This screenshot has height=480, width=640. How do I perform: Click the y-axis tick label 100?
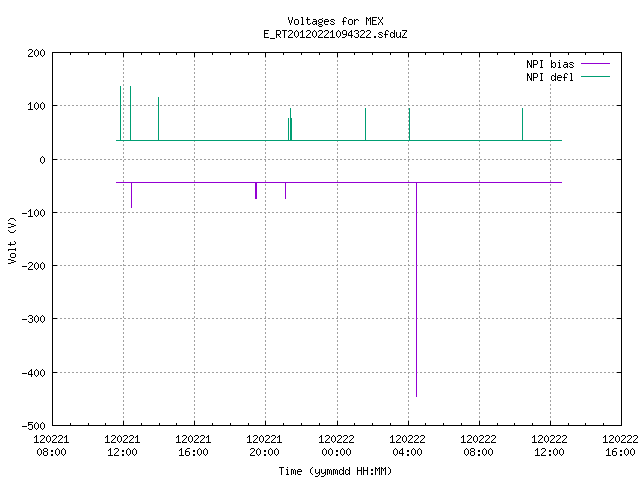click(36, 106)
